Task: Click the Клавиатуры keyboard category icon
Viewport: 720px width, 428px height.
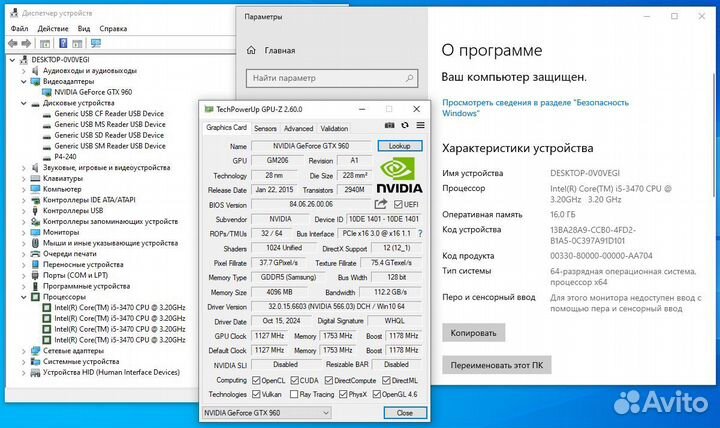Action: coord(35,178)
